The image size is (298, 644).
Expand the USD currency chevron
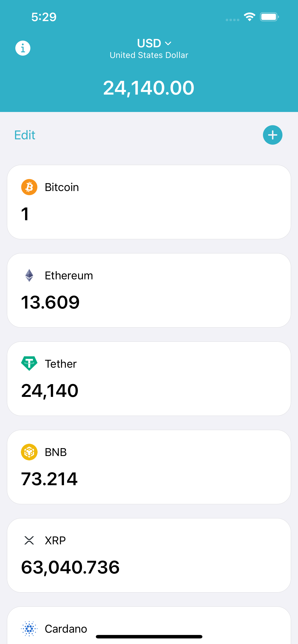click(x=168, y=44)
